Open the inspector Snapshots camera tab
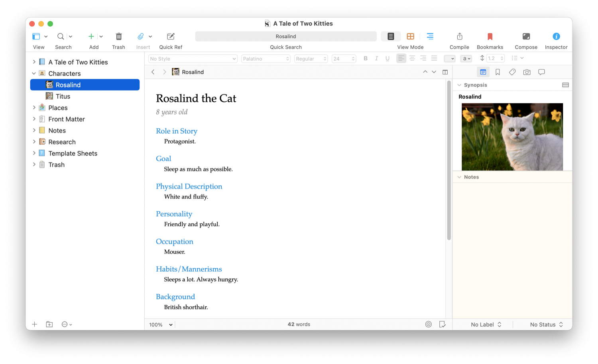The image size is (598, 364). [527, 72]
